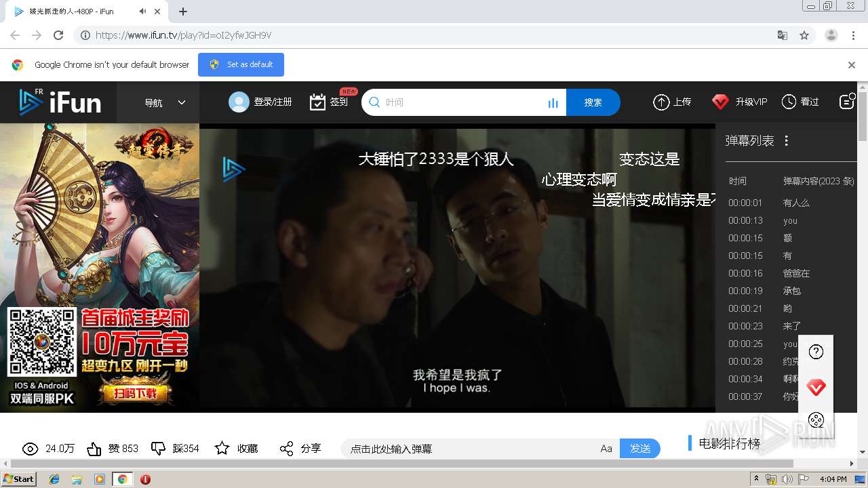
Task: Dislike the video with thumbs-down
Action: point(158,449)
